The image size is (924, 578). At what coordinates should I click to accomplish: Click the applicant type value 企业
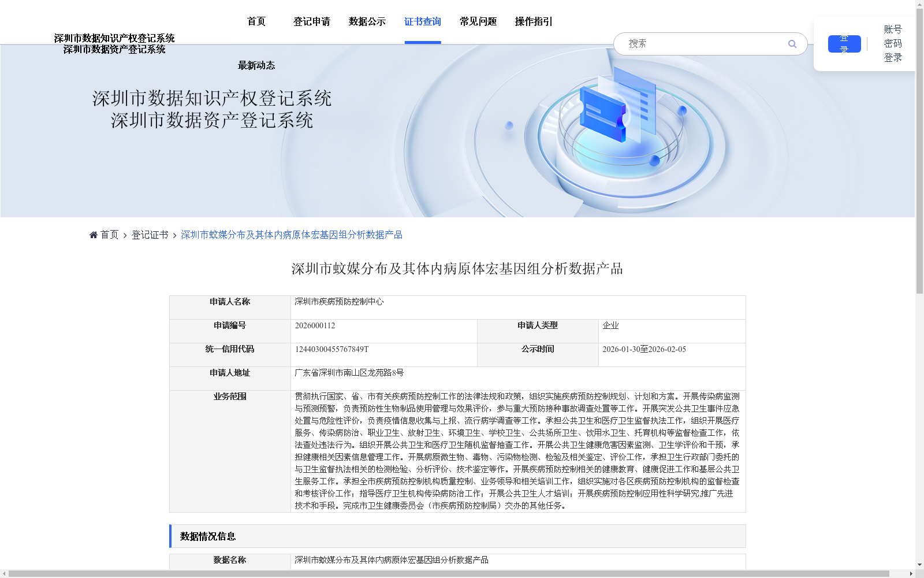tap(610, 325)
